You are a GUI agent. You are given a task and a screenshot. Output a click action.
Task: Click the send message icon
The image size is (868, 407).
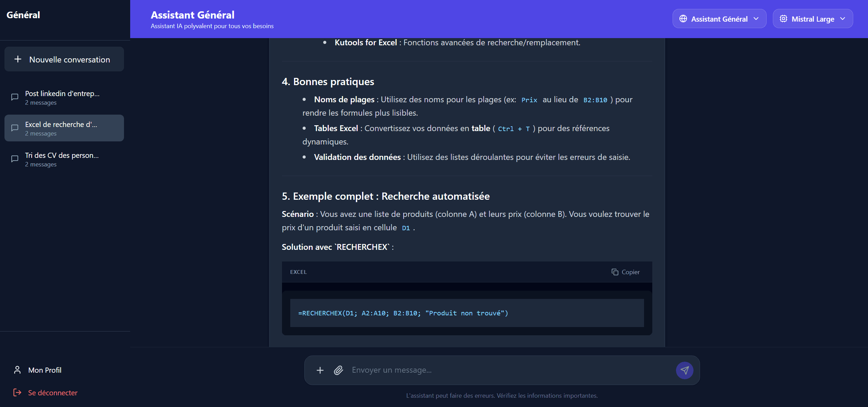685,370
